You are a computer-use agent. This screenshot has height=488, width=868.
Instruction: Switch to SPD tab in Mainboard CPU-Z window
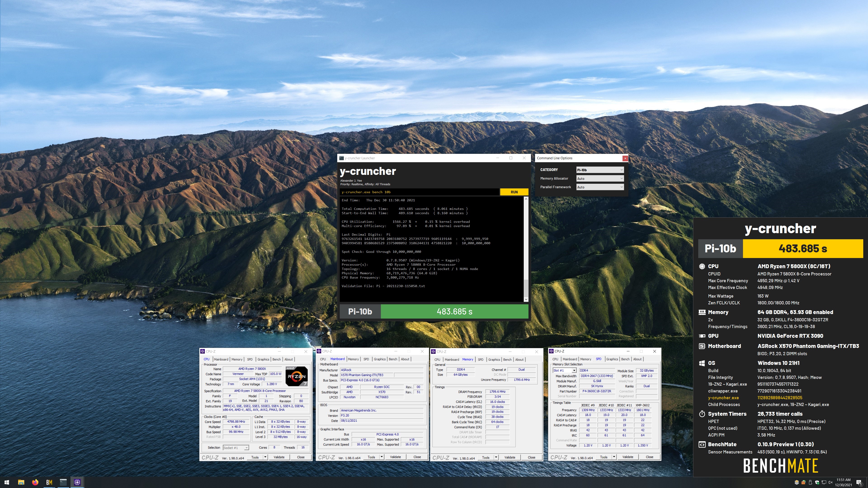[366, 359]
